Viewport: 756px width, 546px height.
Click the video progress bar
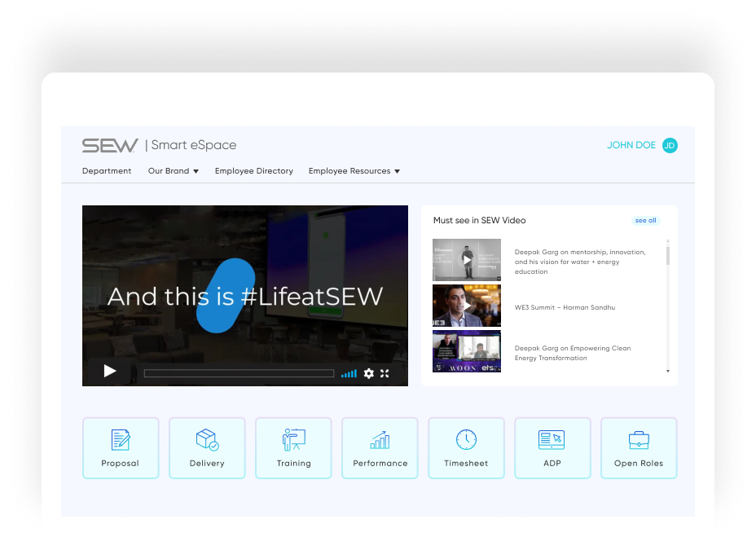tap(239, 373)
